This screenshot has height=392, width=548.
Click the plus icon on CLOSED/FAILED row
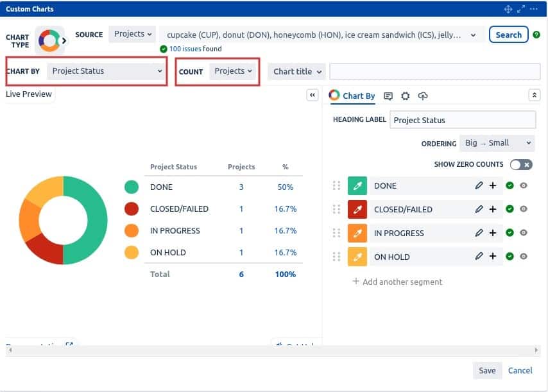tap(493, 209)
